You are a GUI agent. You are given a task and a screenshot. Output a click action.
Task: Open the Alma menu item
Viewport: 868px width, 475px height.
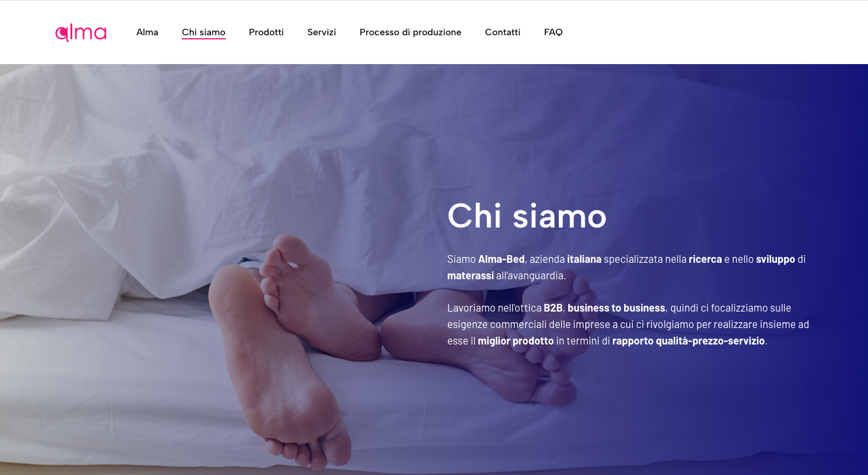click(x=147, y=32)
